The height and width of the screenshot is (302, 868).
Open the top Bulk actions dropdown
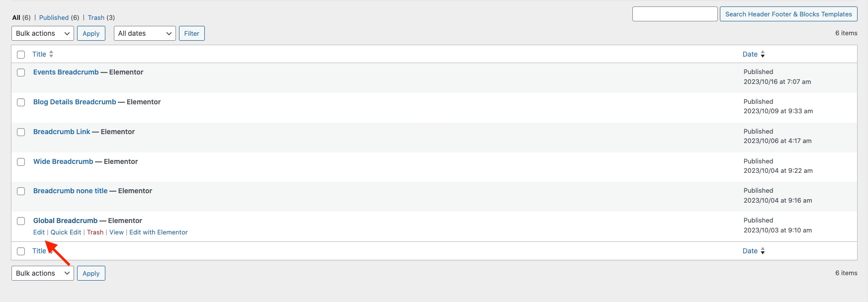click(x=43, y=33)
